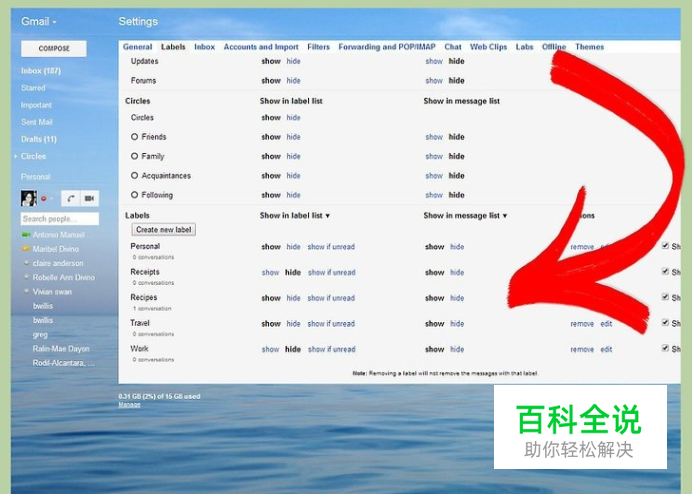The width and height of the screenshot is (692, 494).
Task: Click 'hide' in label list for Forums
Action: [293, 81]
